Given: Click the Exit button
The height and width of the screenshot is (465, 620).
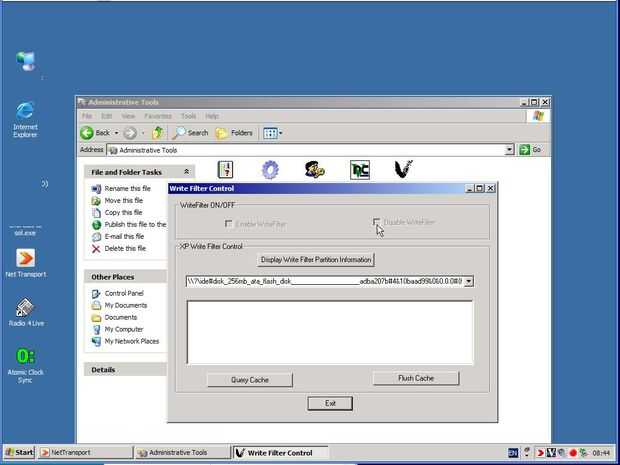Looking at the screenshot, I should coord(330,403).
